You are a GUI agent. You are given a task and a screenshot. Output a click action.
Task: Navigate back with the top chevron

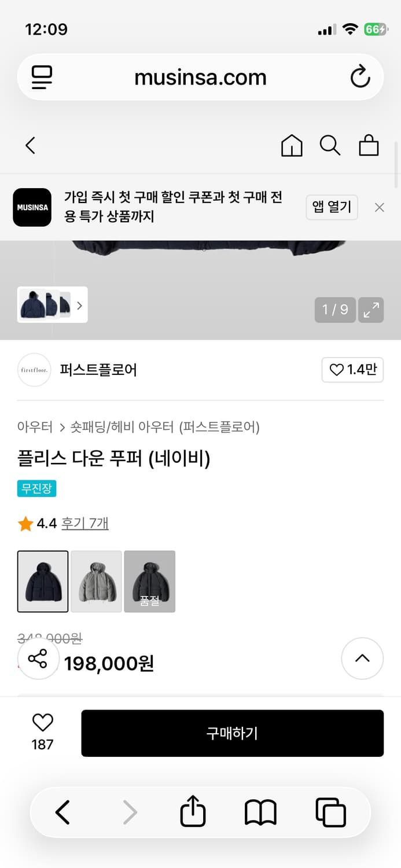pos(30,146)
